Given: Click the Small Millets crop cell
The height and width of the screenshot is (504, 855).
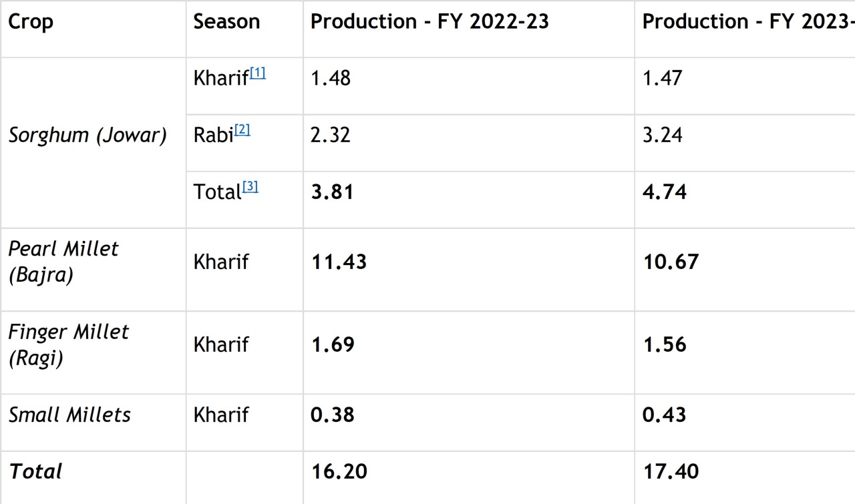Looking at the screenshot, I should click(69, 415).
